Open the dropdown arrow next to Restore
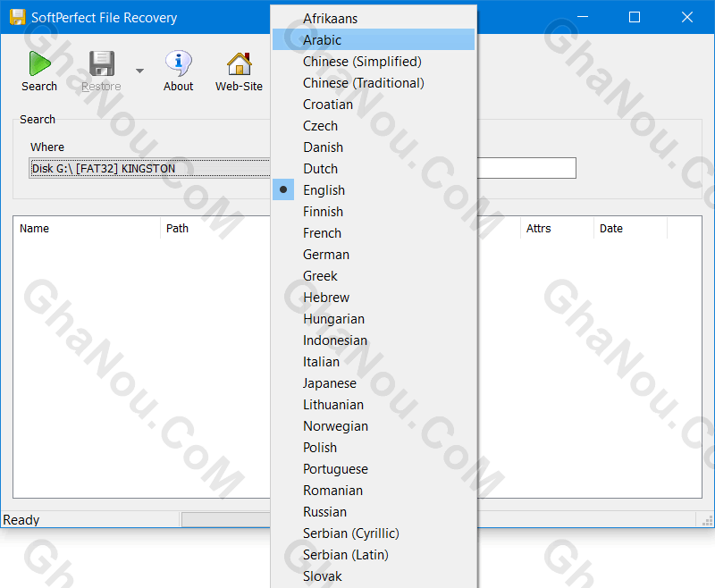This screenshot has height=588, width=715. (x=139, y=71)
